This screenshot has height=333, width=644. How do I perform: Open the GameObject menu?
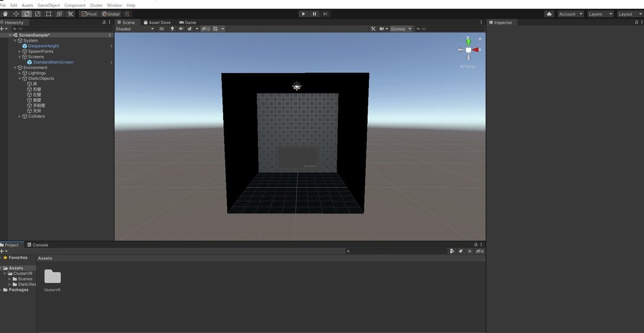pos(49,5)
